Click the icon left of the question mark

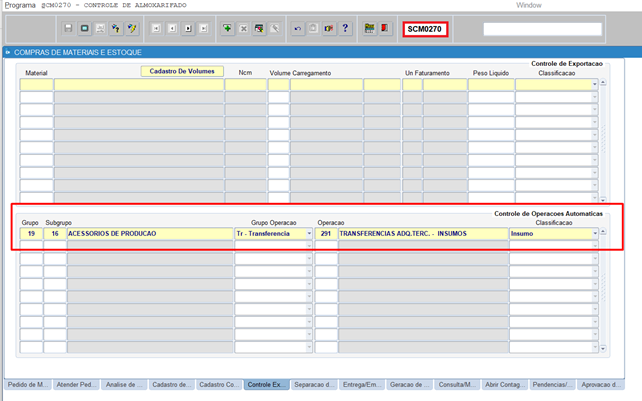click(x=329, y=28)
